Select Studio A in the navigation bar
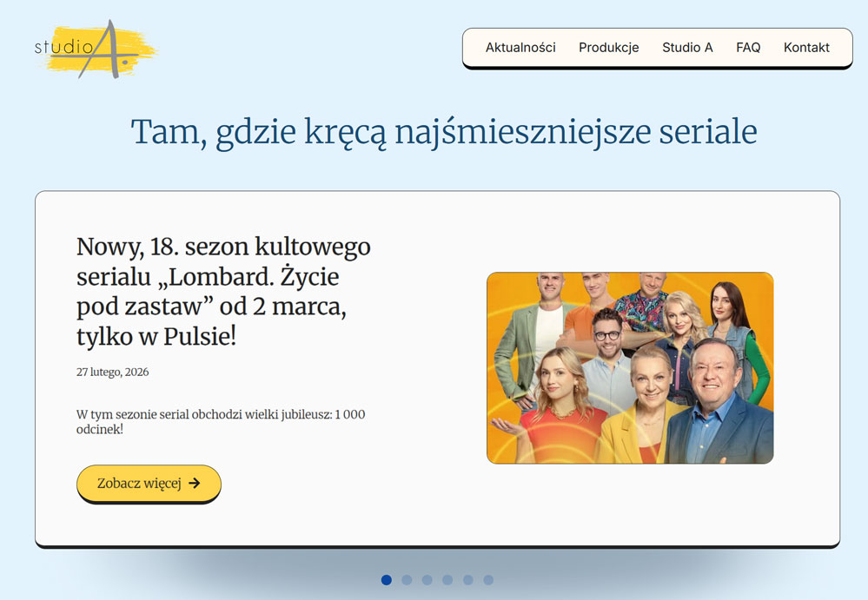 pos(687,48)
